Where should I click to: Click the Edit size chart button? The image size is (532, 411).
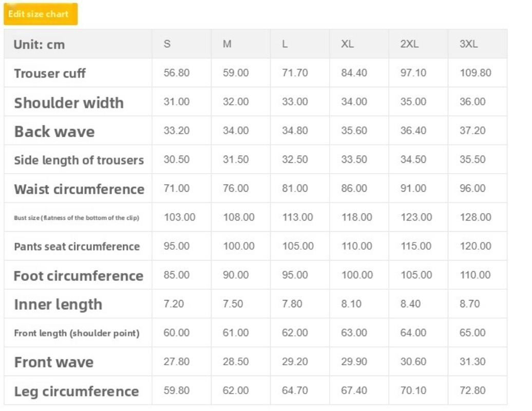point(41,14)
